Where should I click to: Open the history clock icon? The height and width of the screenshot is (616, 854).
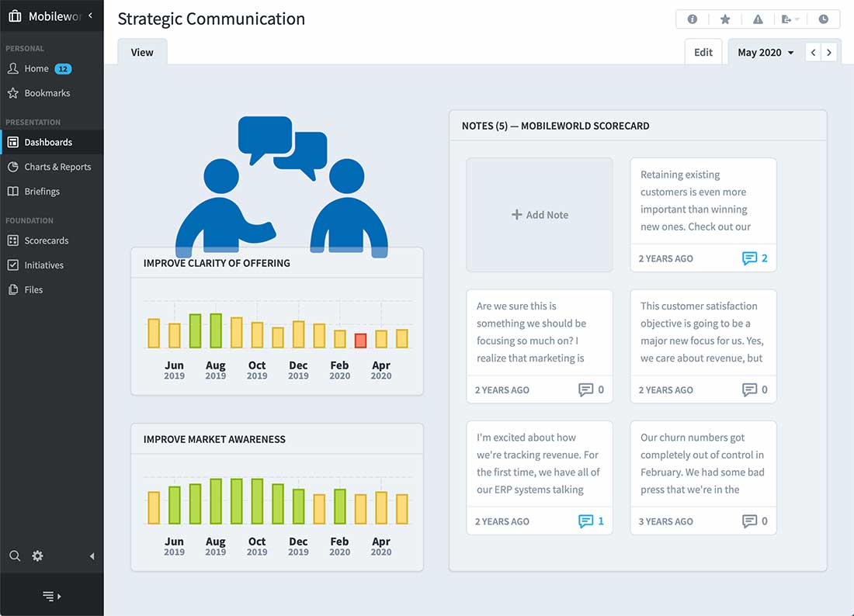(x=824, y=19)
